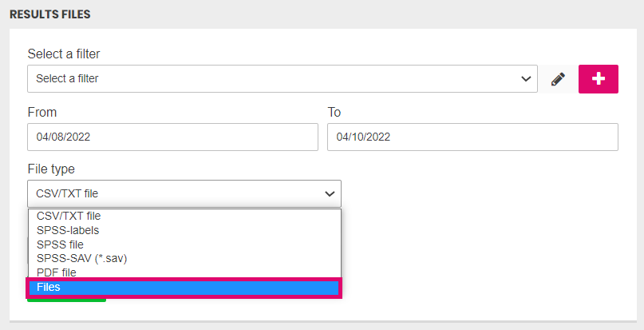Image resolution: width=644 pixels, height=330 pixels.
Task: Click the RESULTS FILES heading
Action: [x=50, y=14]
